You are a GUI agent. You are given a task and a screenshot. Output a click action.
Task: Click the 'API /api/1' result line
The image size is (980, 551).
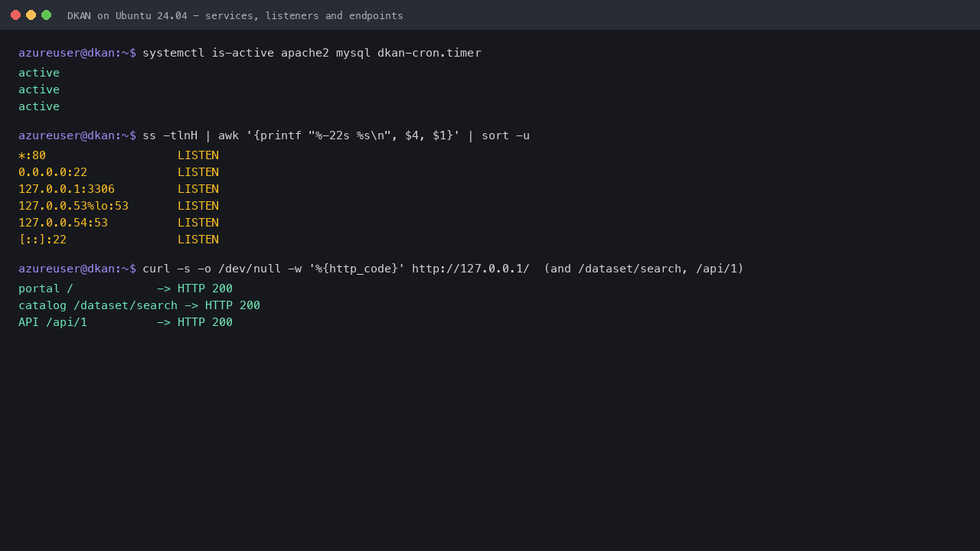126,322
